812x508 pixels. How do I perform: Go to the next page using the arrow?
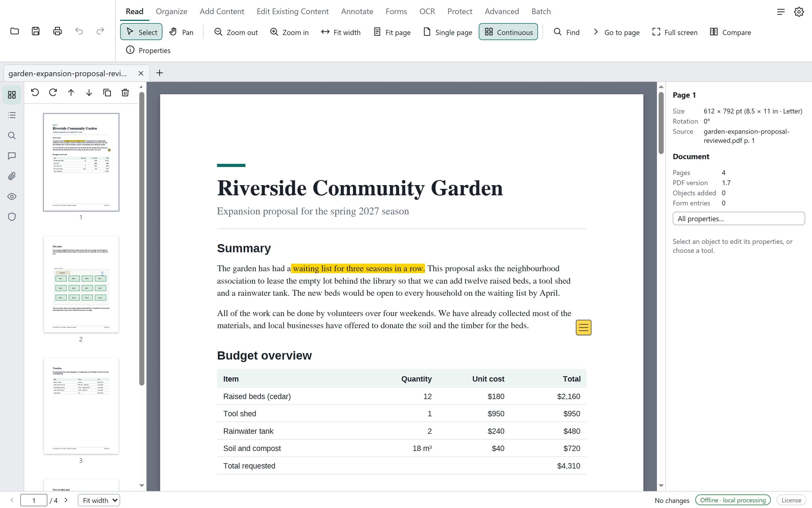click(x=66, y=500)
